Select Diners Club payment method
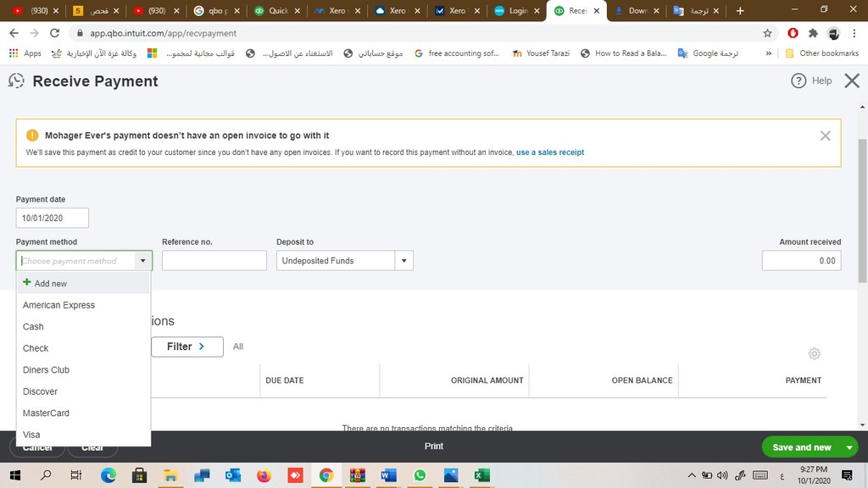This screenshot has width=868, height=488. (84, 369)
